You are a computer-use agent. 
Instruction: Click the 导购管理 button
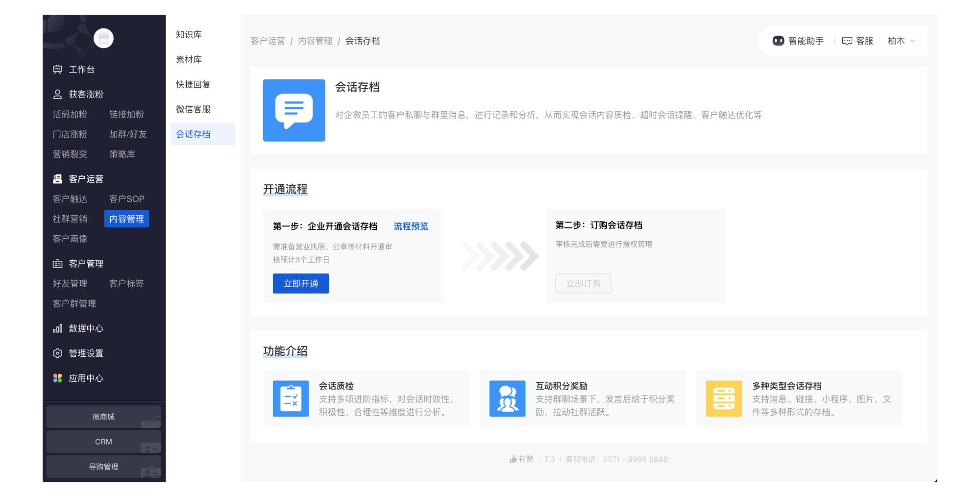pos(103,467)
